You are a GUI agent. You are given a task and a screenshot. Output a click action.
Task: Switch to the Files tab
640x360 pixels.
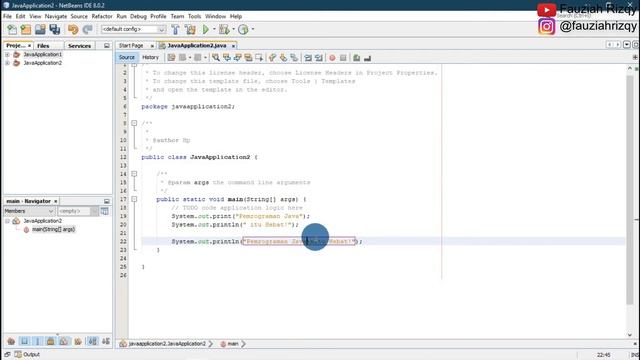coord(43,46)
